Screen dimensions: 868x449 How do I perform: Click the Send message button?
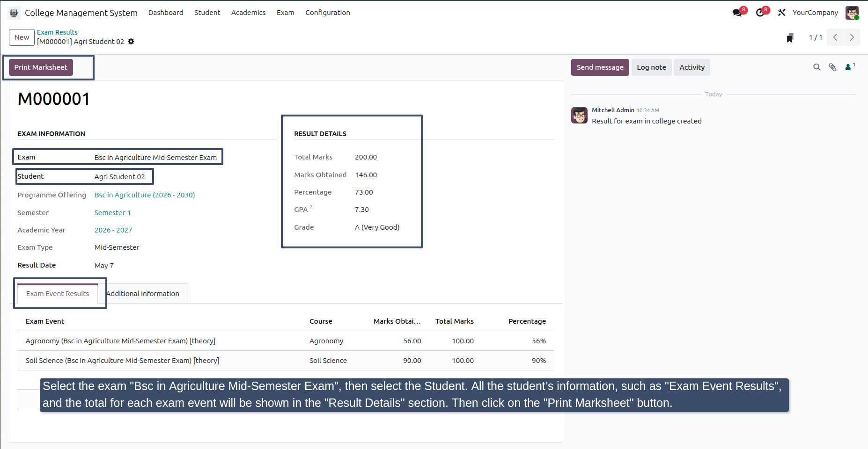pos(600,67)
